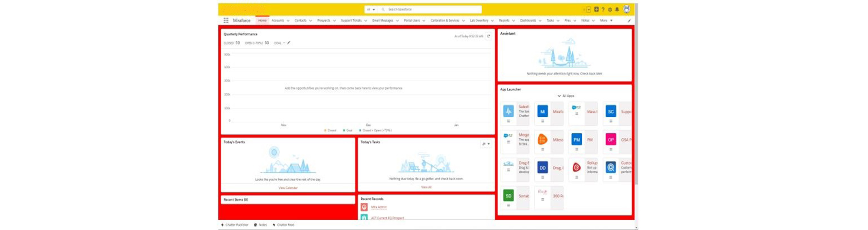The image size is (868, 230).
Task: Edit the quarterly goal pencil icon
Action: pos(289,43)
